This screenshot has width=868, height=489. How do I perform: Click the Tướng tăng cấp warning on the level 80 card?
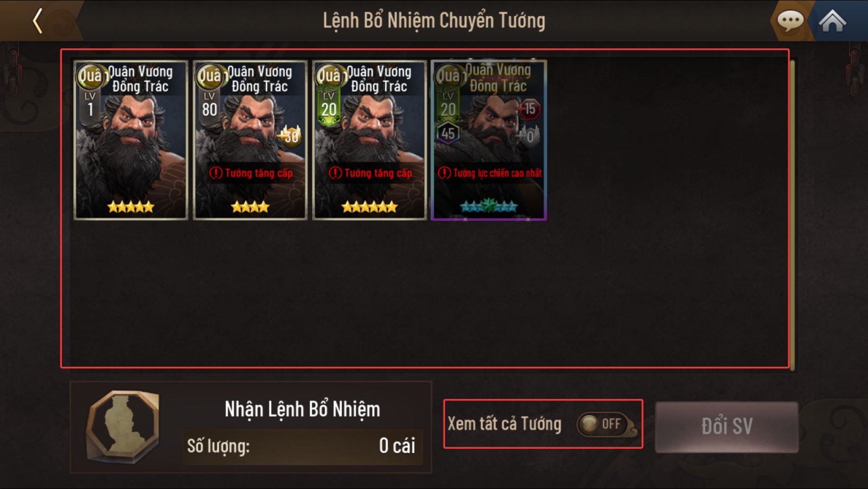point(251,173)
